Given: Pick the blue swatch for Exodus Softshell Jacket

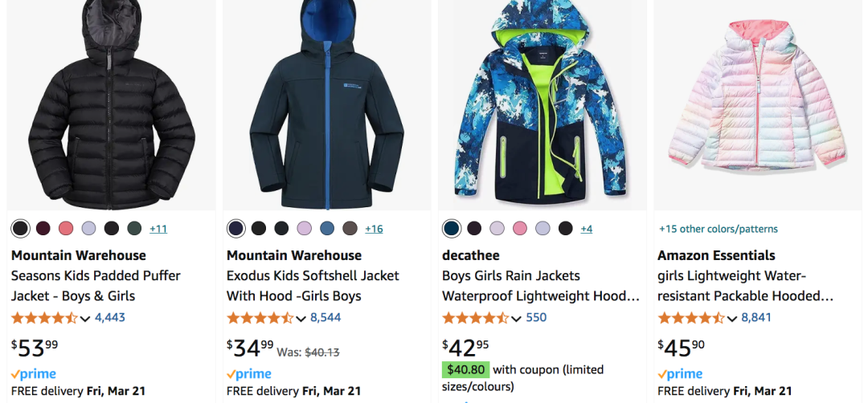Looking at the screenshot, I should (x=327, y=228).
